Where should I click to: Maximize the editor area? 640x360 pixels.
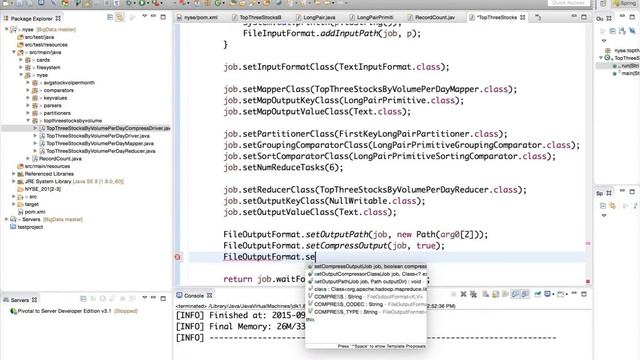pos(584,17)
